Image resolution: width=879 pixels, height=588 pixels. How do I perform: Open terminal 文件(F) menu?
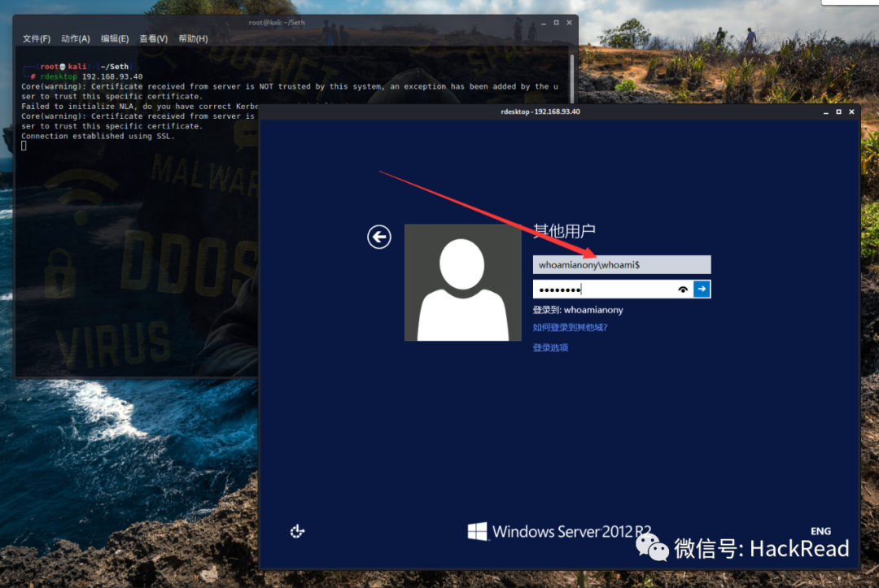coord(37,39)
